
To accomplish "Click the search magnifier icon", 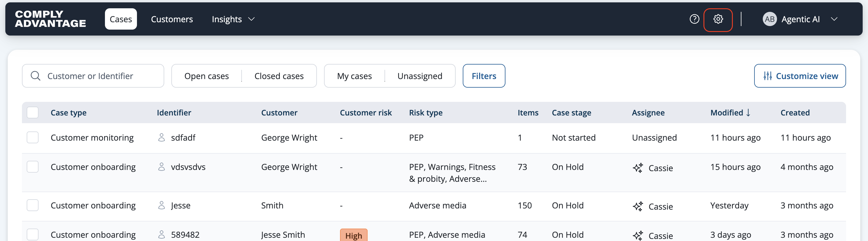I will 35,76.
